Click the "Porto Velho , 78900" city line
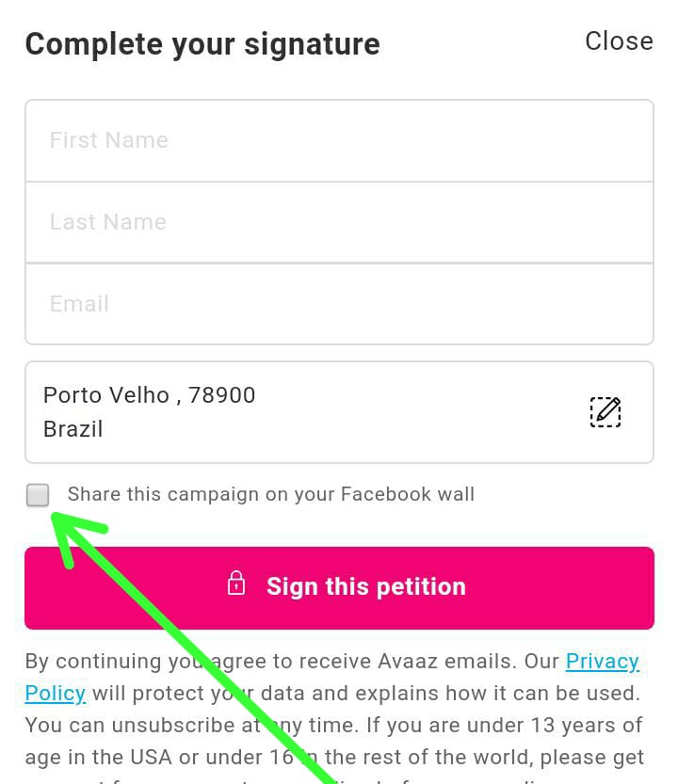Viewport: 678px width, 784px height. 149,395
